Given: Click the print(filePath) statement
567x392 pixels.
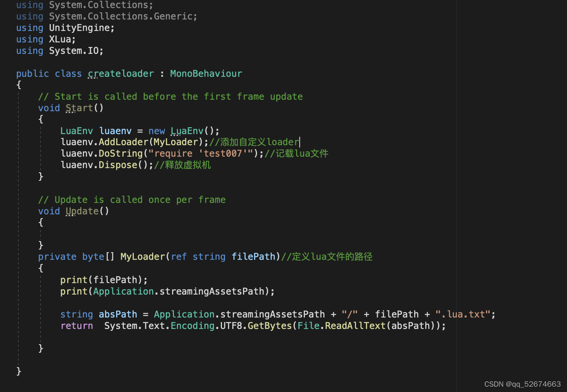Looking at the screenshot, I should [103, 280].
